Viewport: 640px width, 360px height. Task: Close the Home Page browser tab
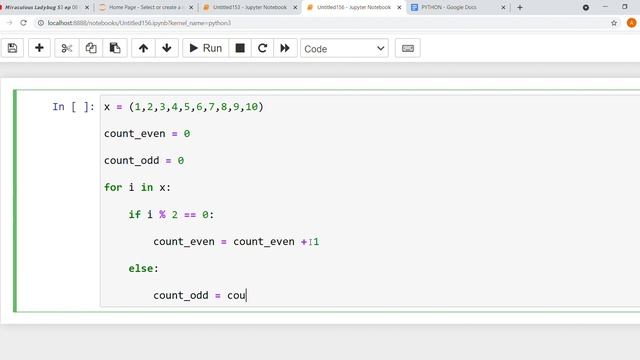click(191, 7)
